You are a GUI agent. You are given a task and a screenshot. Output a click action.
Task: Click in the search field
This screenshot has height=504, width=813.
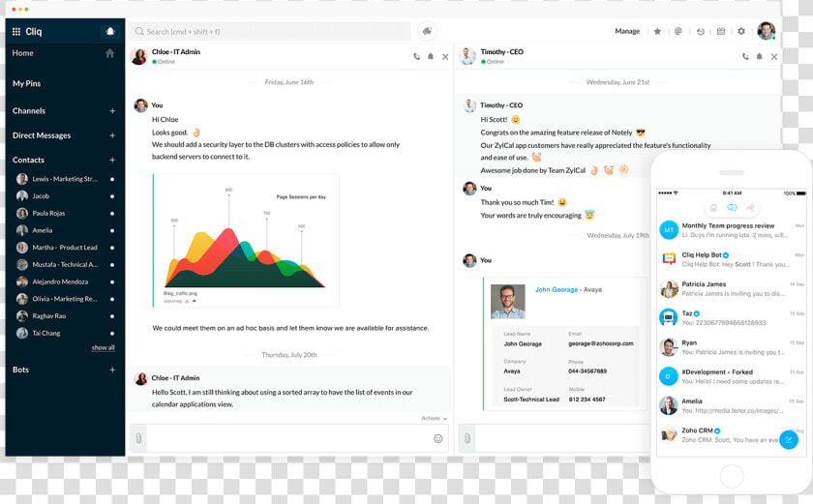[x=270, y=32]
